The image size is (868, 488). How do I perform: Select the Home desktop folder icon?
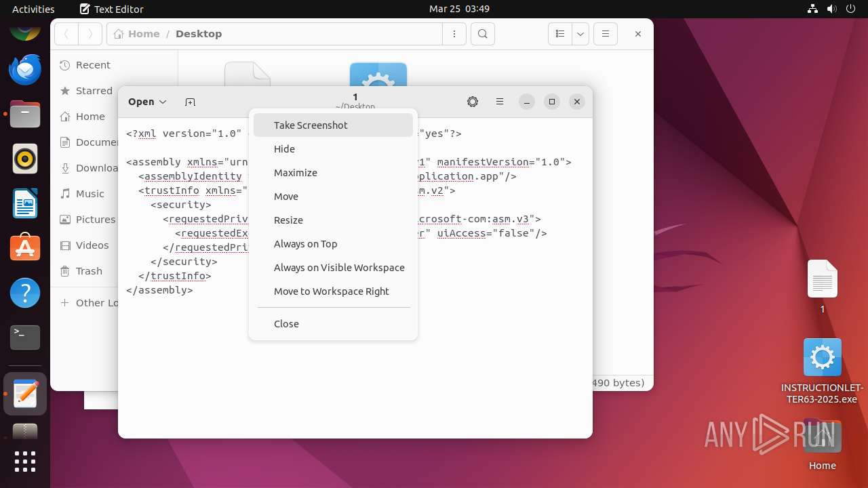[x=823, y=446]
